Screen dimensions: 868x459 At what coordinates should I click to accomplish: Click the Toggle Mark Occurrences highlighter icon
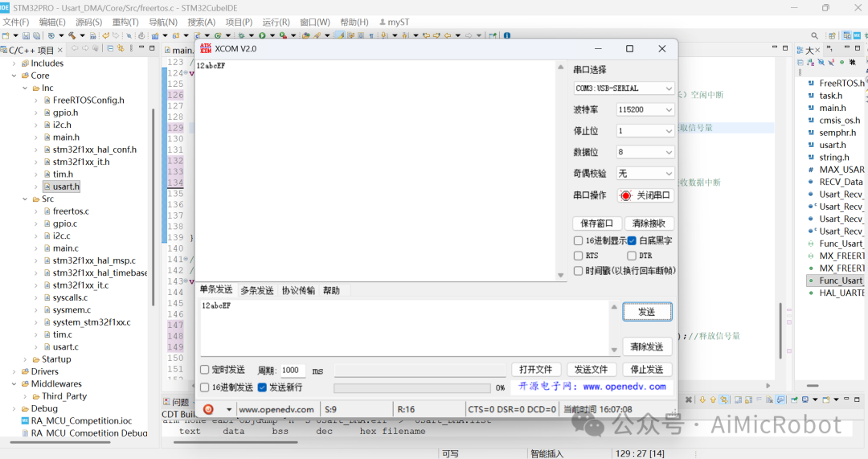(340, 35)
